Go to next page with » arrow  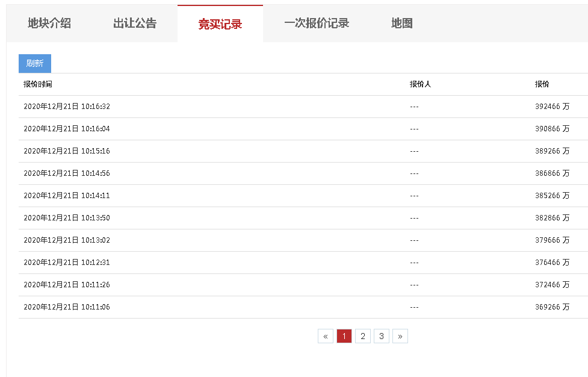pos(400,336)
